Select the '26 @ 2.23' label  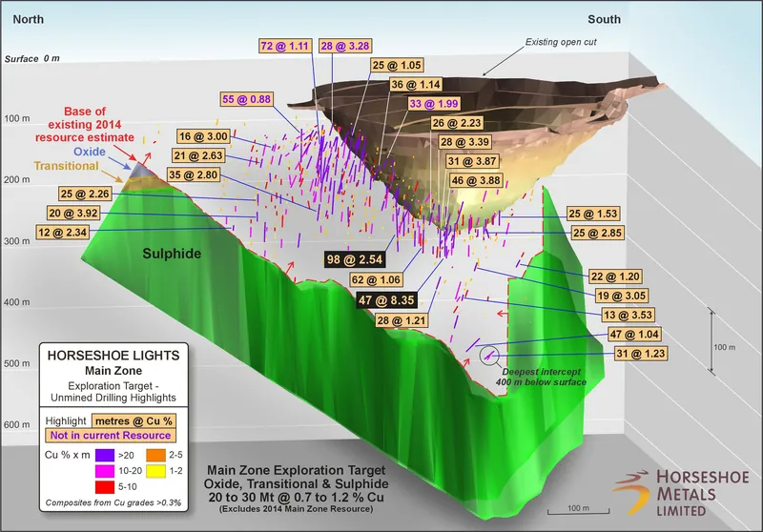[x=457, y=123]
